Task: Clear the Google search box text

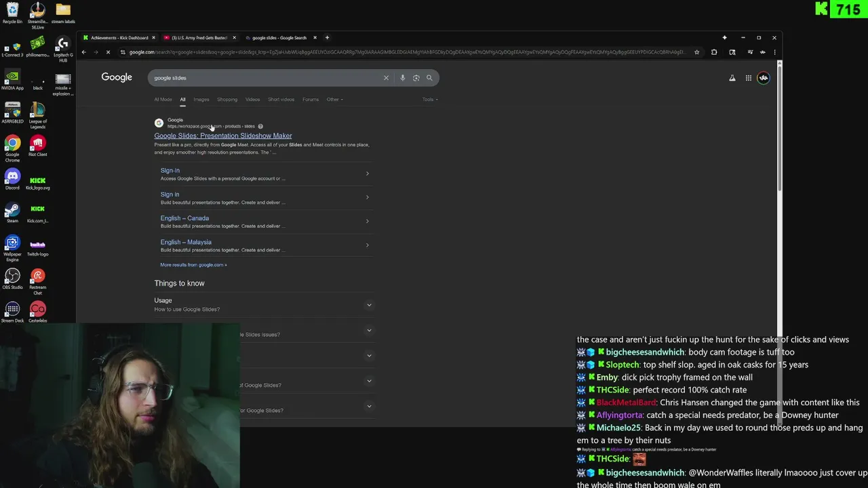Action: [x=387, y=78]
